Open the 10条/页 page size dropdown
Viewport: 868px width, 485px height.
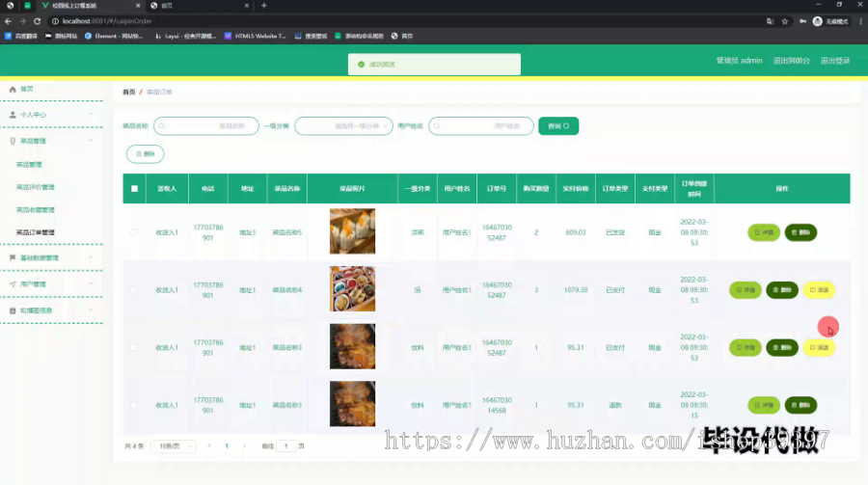pos(174,446)
